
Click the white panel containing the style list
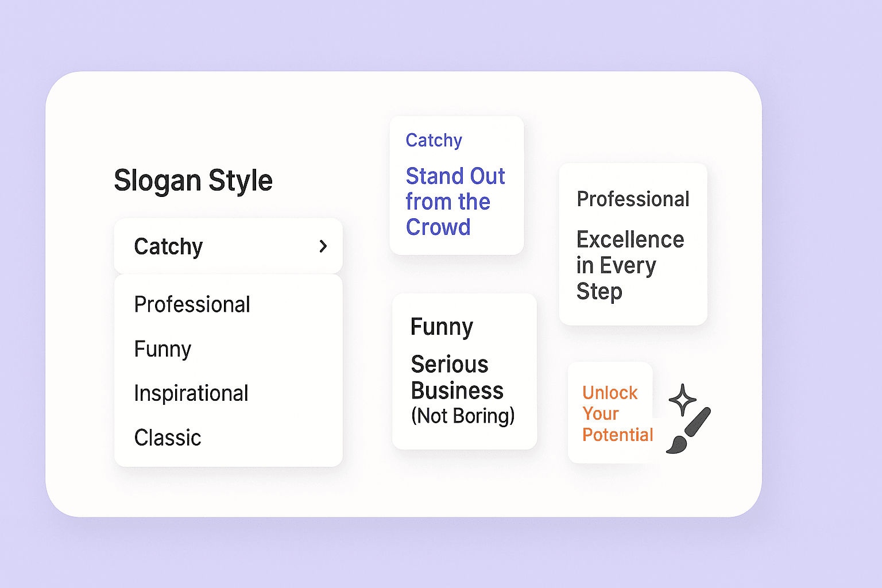228,369
